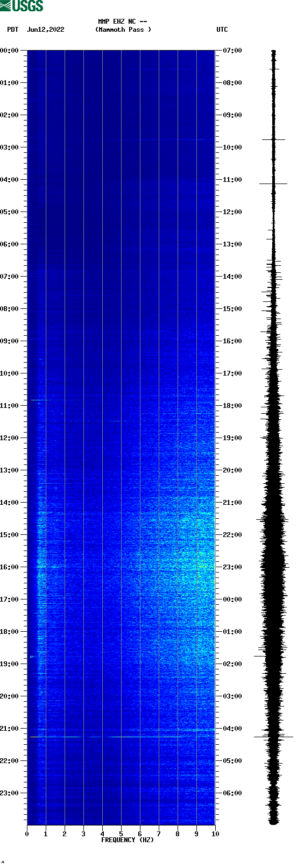This screenshot has width=297, height=868.
Task: Click the 14:00 UTC time label
Action: point(232,277)
